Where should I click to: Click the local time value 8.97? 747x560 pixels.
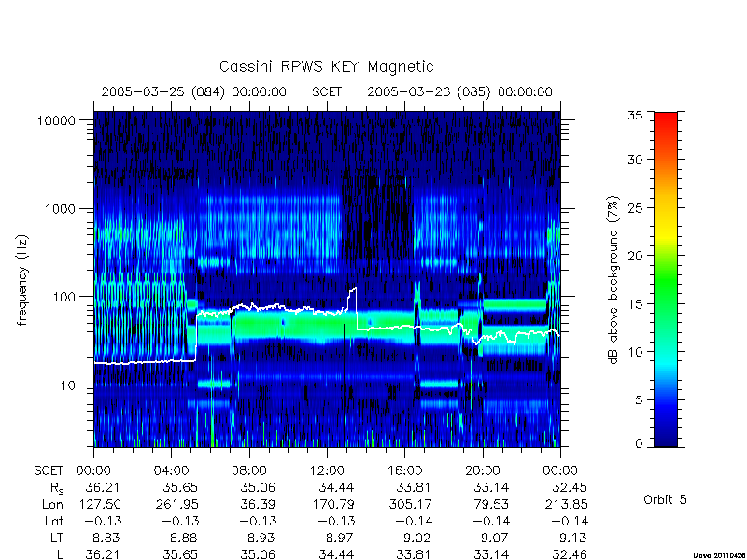pos(340,539)
